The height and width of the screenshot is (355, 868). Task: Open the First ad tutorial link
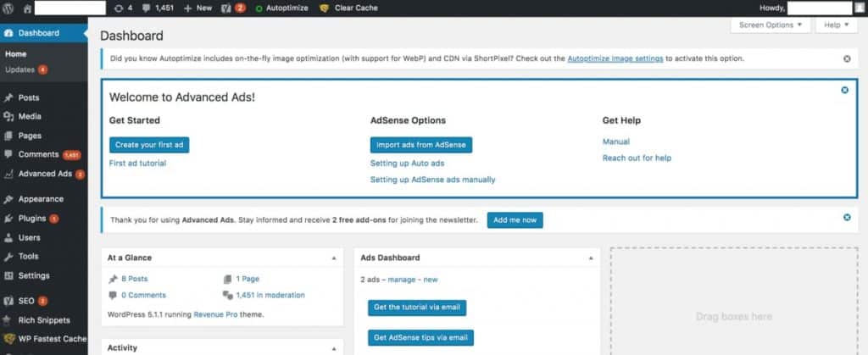click(x=138, y=164)
